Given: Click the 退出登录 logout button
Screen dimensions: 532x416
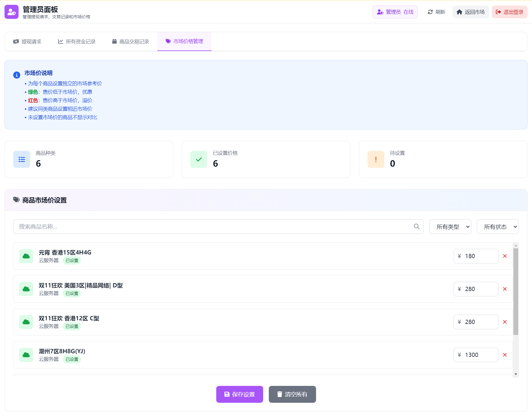Looking at the screenshot, I should 510,12.
